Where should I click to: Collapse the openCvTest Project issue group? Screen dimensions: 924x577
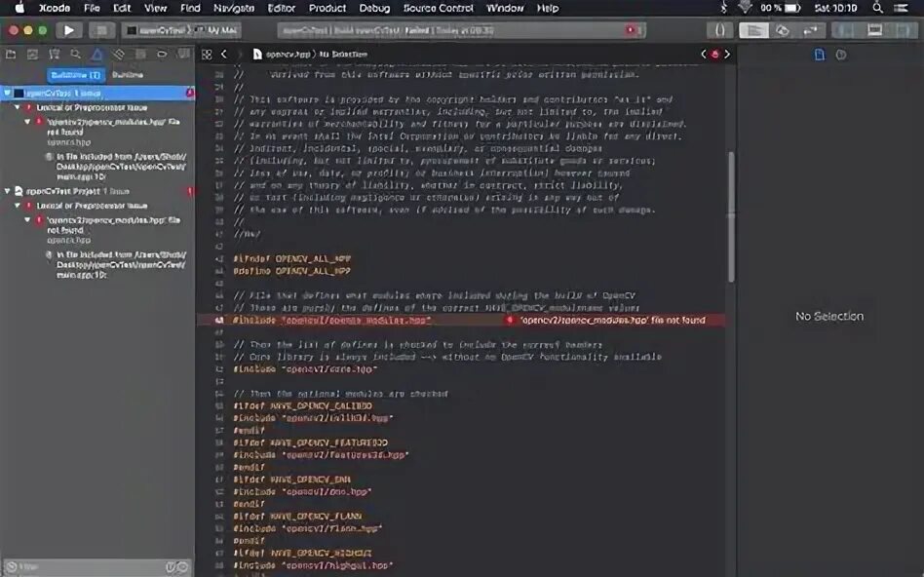point(7,191)
